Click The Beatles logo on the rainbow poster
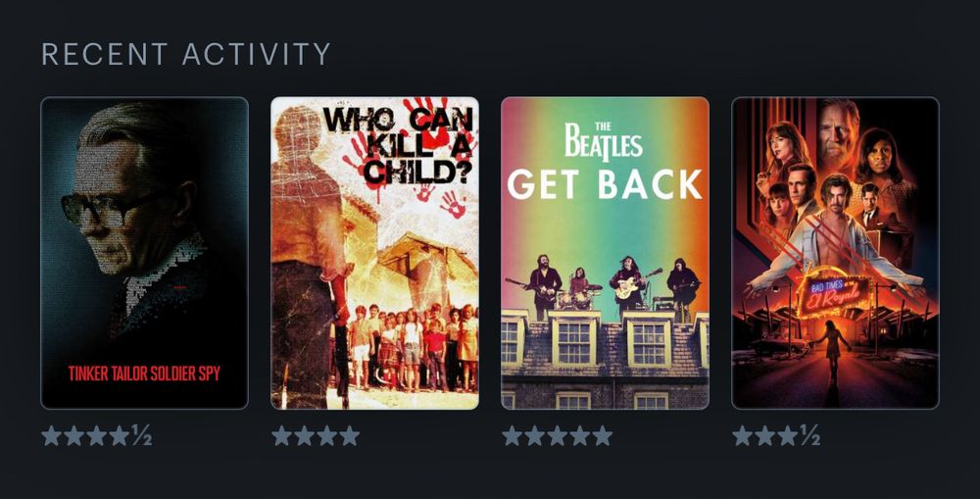Screen dimensions: 980x499 coord(604,140)
